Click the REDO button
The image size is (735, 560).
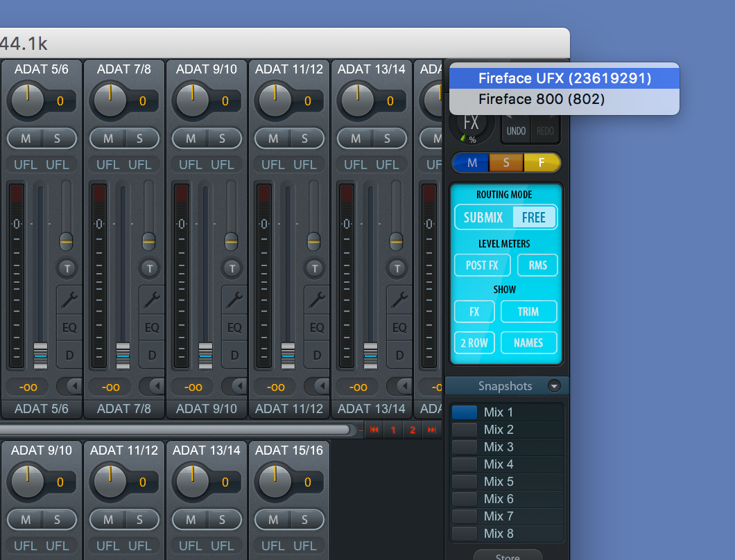coord(545,131)
